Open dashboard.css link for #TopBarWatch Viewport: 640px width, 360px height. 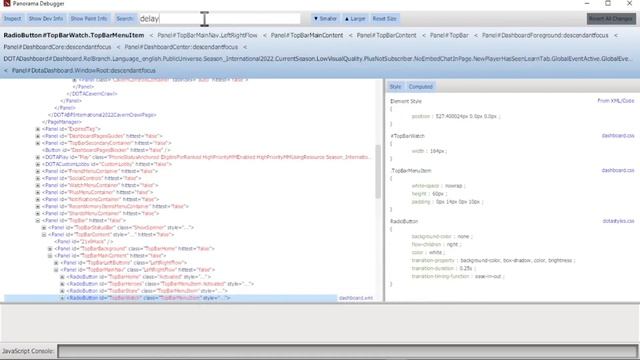pyautogui.click(x=618, y=136)
